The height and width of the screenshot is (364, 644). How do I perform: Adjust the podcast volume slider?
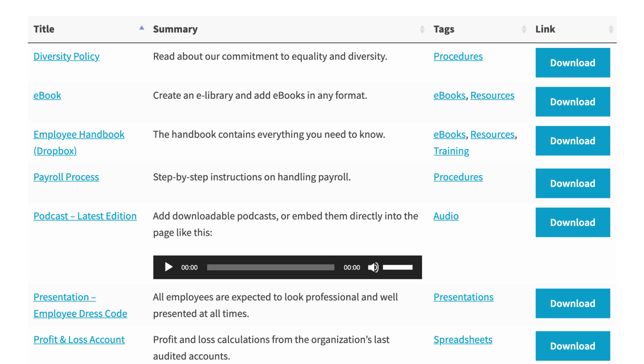pos(398,267)
